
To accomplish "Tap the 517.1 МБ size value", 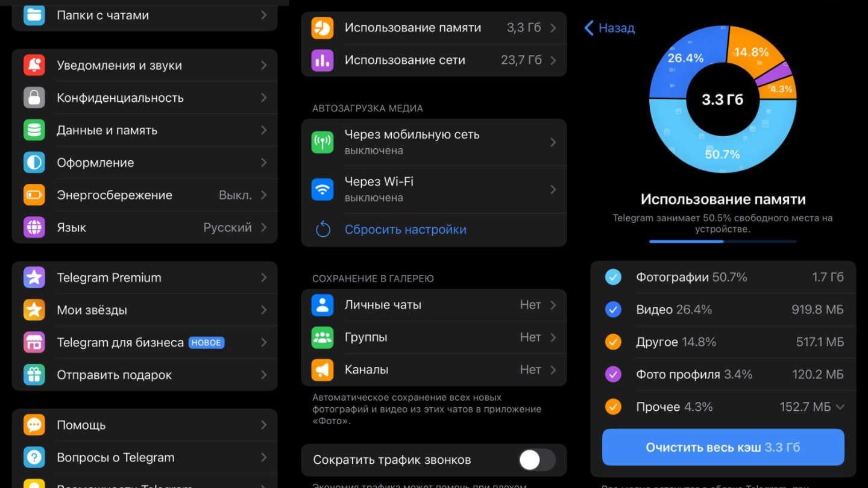I will point(820,342).
